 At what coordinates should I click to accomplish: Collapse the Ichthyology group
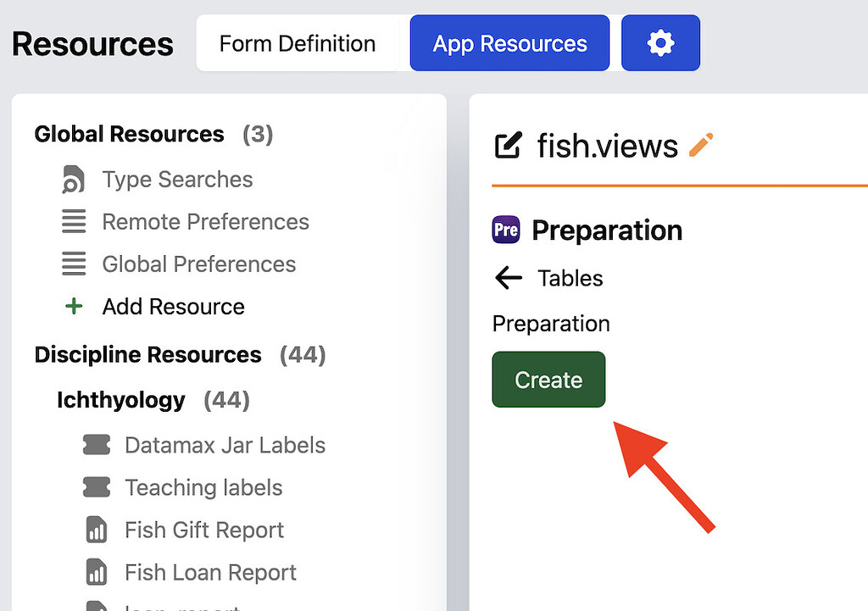pos(121,400)
